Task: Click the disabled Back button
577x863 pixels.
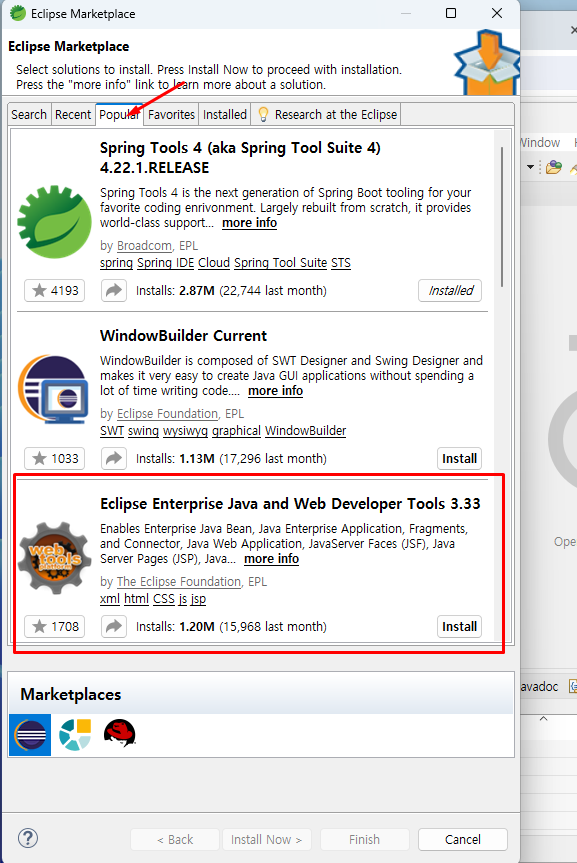Action: click(x=175, y=839)
